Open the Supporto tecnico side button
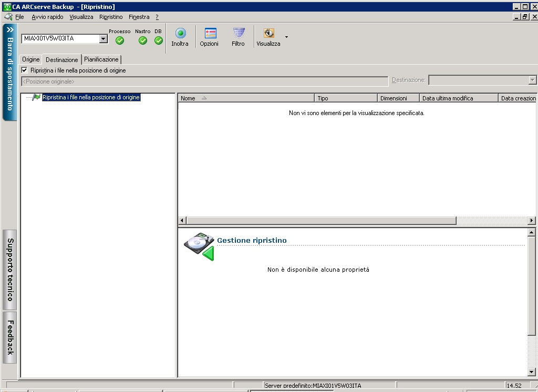 click(10, 269)
